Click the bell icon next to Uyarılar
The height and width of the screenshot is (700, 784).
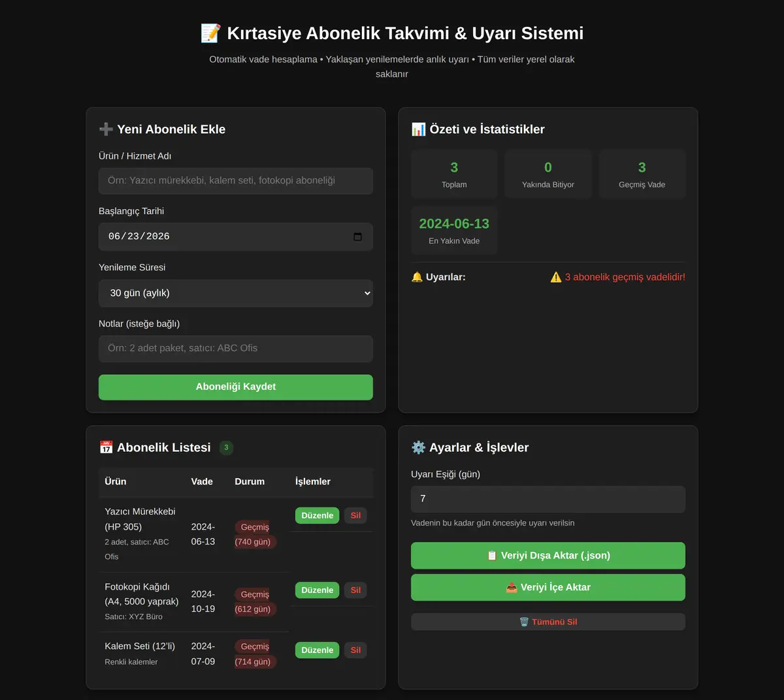[417, 277]
